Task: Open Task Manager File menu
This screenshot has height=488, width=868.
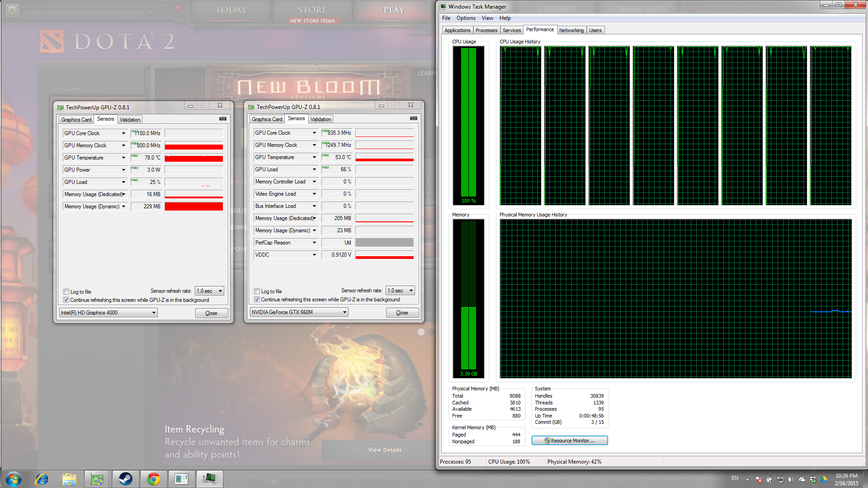Action: (x=446, y=18)
